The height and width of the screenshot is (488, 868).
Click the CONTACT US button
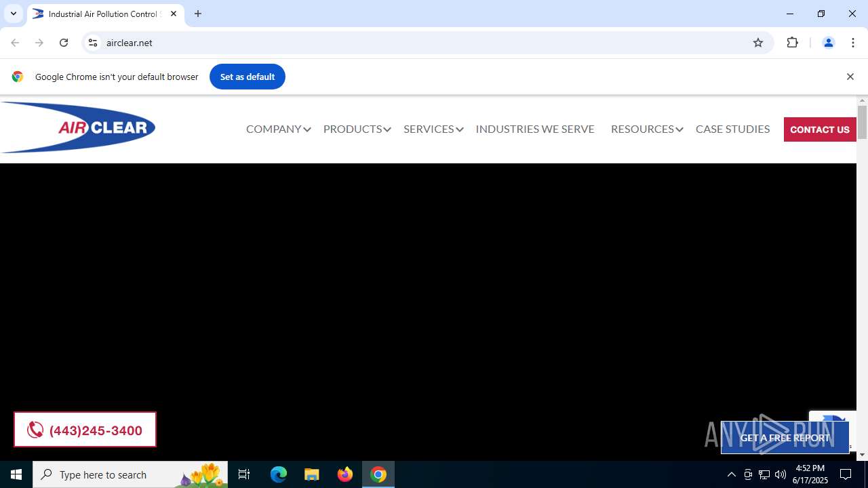820,129
